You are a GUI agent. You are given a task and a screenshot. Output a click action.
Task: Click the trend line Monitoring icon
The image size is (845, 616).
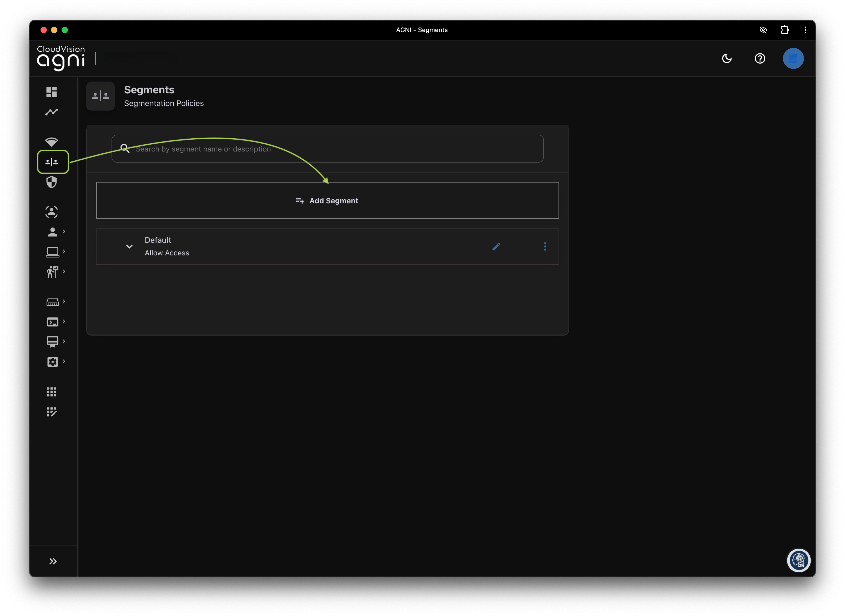tap(52, 112)
